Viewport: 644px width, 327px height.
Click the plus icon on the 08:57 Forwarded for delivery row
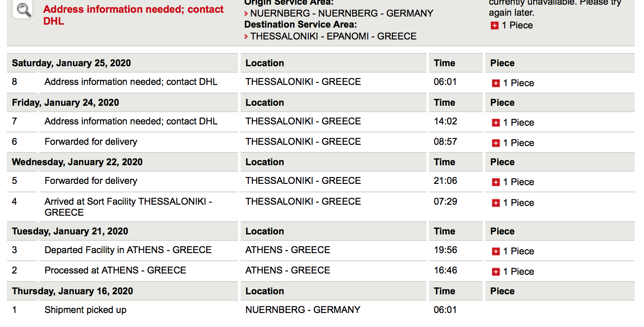(x=496, y=143)
